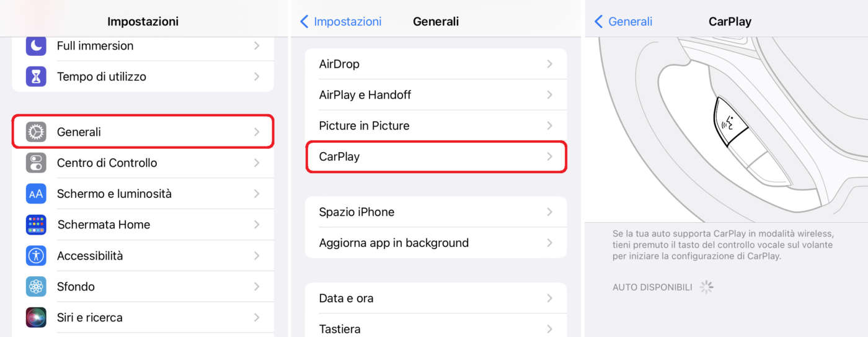
Task: Tap the Schermata Home grid icon
Action: pos(36,225)
